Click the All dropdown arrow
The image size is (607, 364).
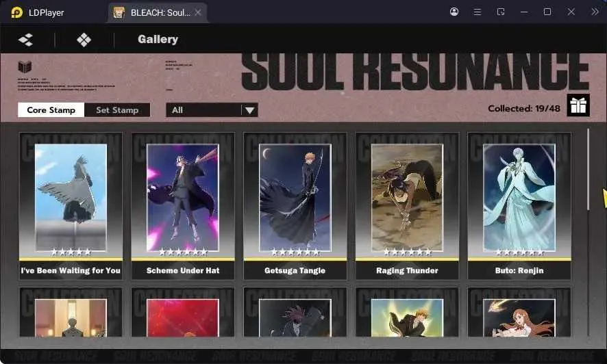249,111
